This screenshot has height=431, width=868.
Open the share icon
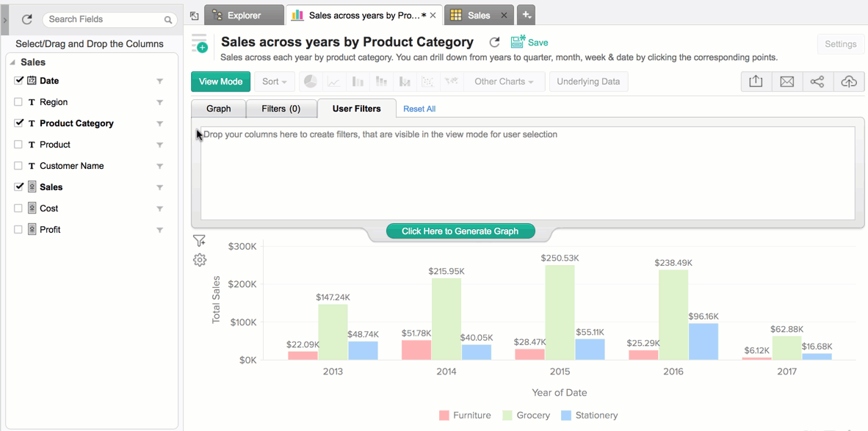coord(817,82)
